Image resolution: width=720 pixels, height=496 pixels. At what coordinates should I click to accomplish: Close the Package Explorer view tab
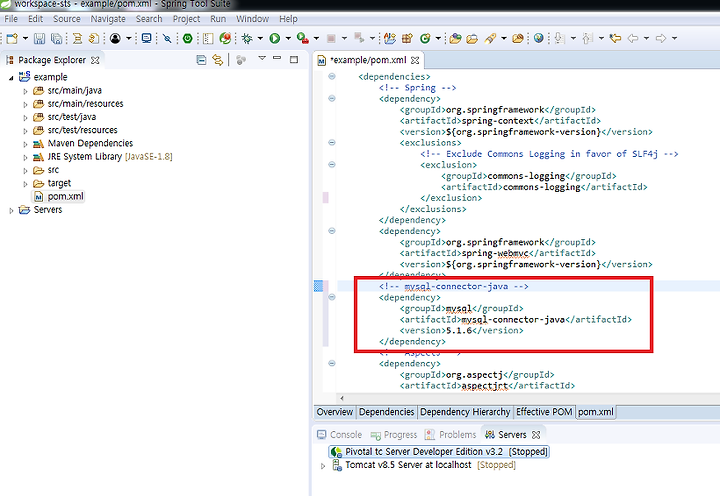pos(95,60)
